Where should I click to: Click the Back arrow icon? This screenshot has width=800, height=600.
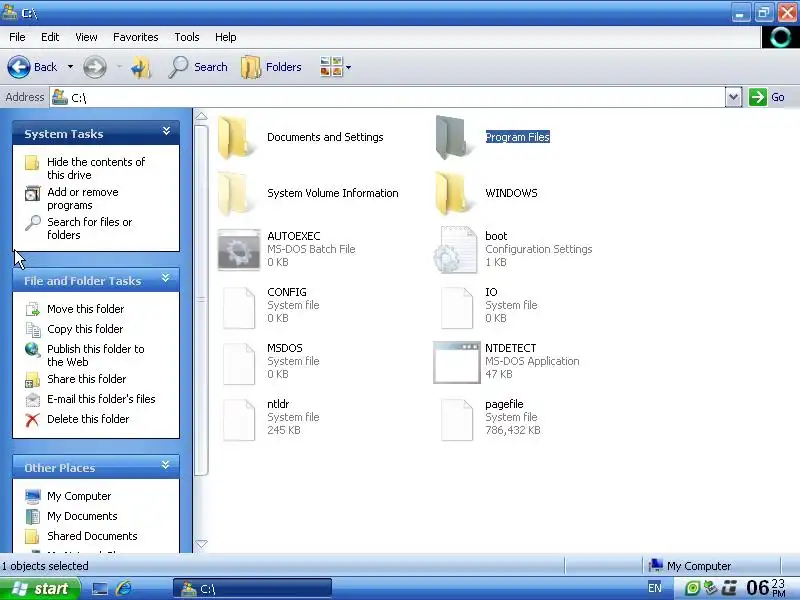[x=19, y=67]
